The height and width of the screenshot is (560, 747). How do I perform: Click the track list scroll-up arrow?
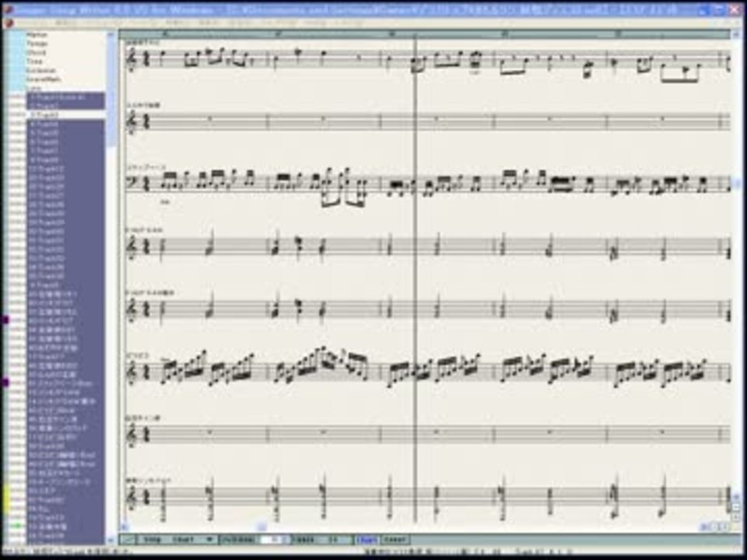(111, 34)
